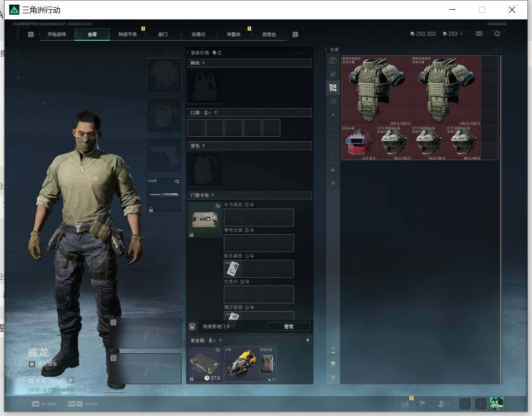Show help for 背包 with the question mark
Screen dimensions: 532x416
coord(203,146)
